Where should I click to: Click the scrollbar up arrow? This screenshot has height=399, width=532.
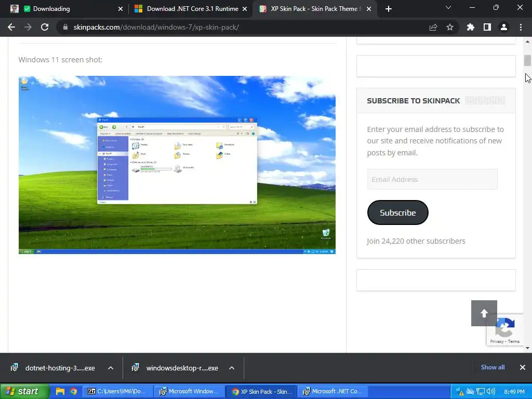click(x=527, y=42)
